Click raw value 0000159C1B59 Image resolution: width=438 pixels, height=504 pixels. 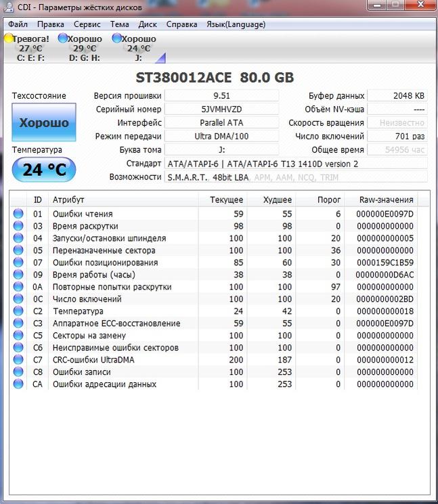tap(385, 262)
